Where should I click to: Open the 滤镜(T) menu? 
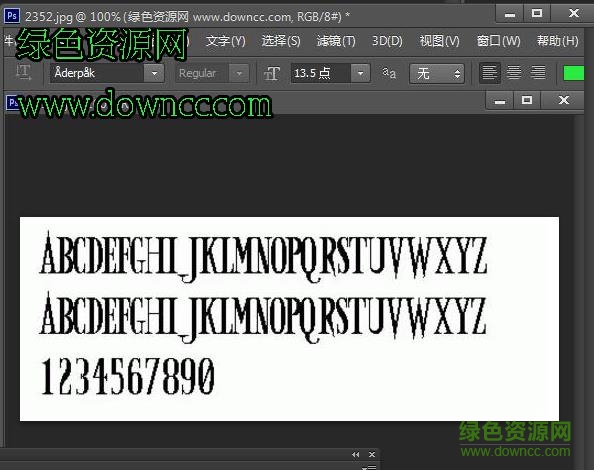click(x=336, y=41)
